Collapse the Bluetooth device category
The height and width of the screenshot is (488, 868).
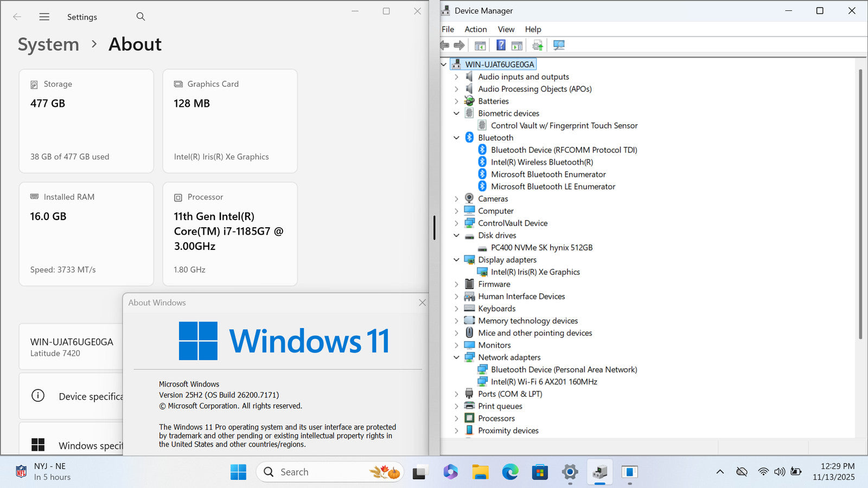[x=456, y=138]
